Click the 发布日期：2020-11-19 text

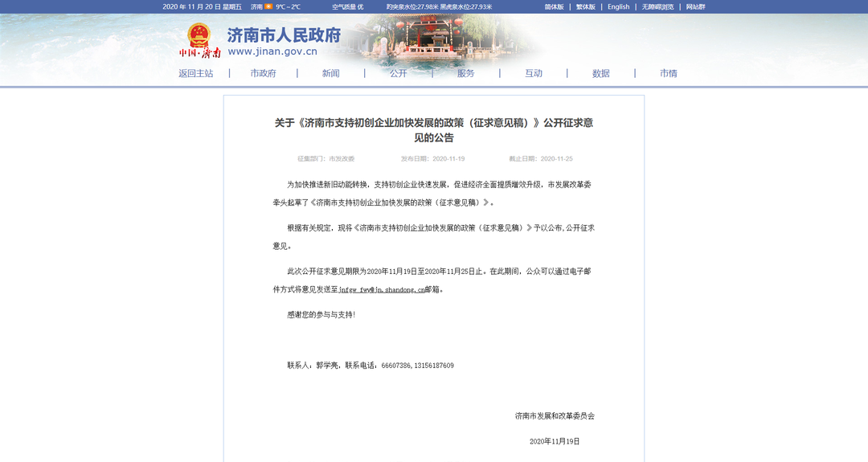433,159
